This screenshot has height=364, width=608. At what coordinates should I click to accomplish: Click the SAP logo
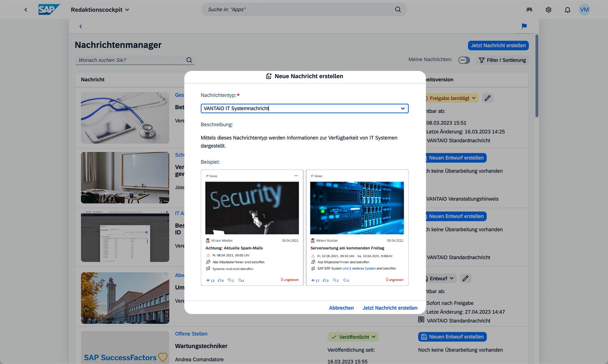coord(49,9)
